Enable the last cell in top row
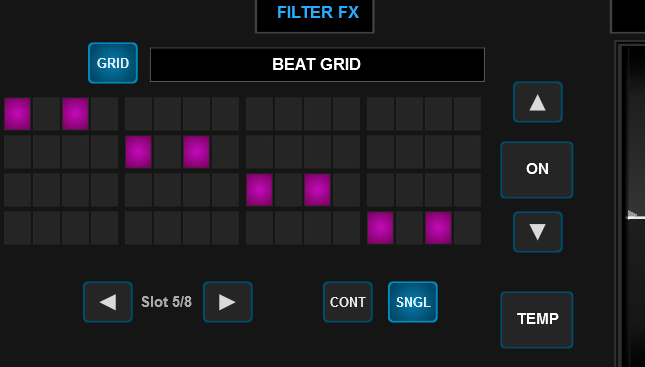 pos(467,114)
